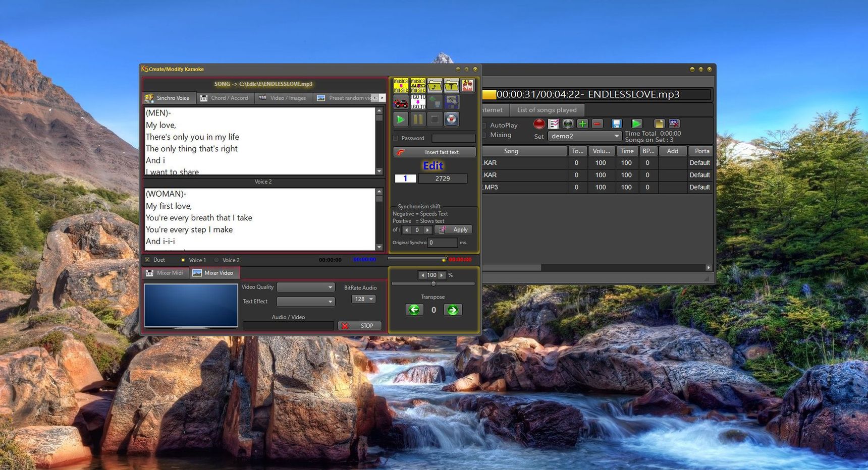Click the yellow musica to mu-si-c syllable icon
Screen dimensions: 868x470
(x=401, y=85)
